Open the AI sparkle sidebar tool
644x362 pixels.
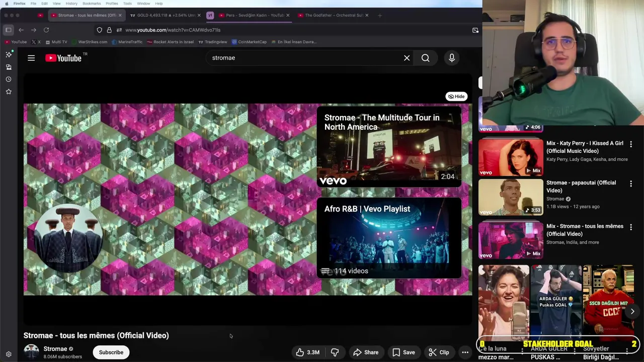click(9, 54)
